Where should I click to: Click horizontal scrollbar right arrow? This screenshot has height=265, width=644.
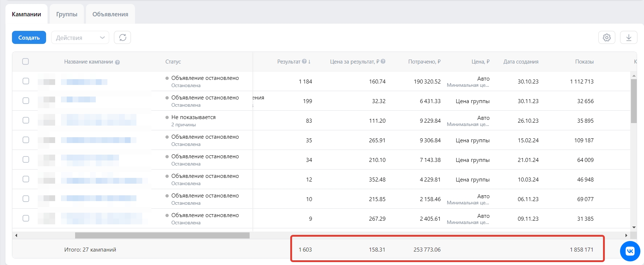(x=626, y=235)
